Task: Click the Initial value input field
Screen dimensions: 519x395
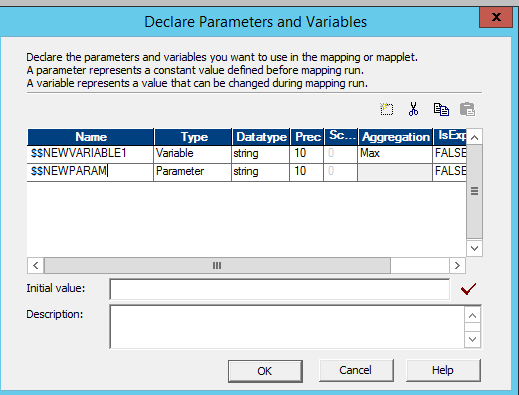Action: click(x=280, y=289)
